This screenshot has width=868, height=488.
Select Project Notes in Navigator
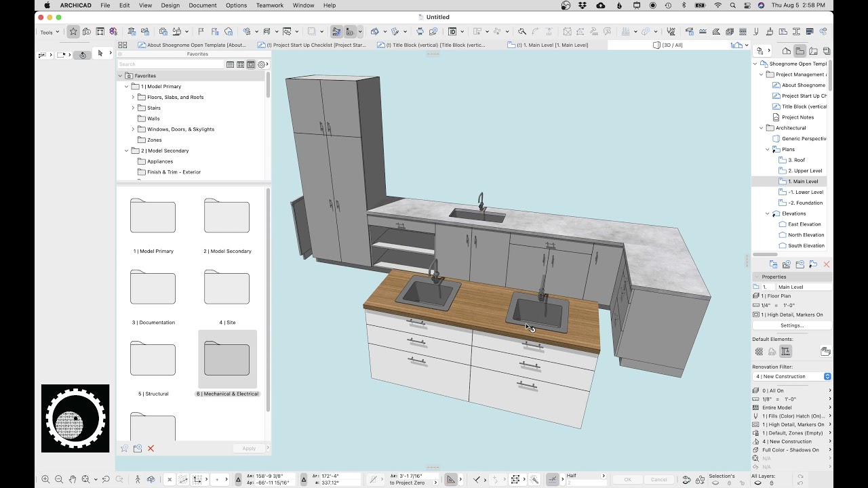tap(797, 117)
